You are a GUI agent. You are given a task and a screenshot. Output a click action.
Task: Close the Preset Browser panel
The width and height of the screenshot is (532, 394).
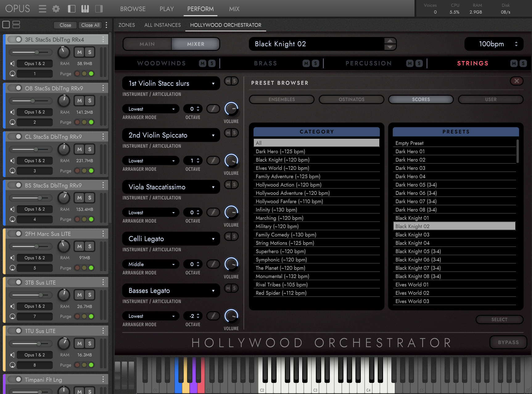point(517,81)
